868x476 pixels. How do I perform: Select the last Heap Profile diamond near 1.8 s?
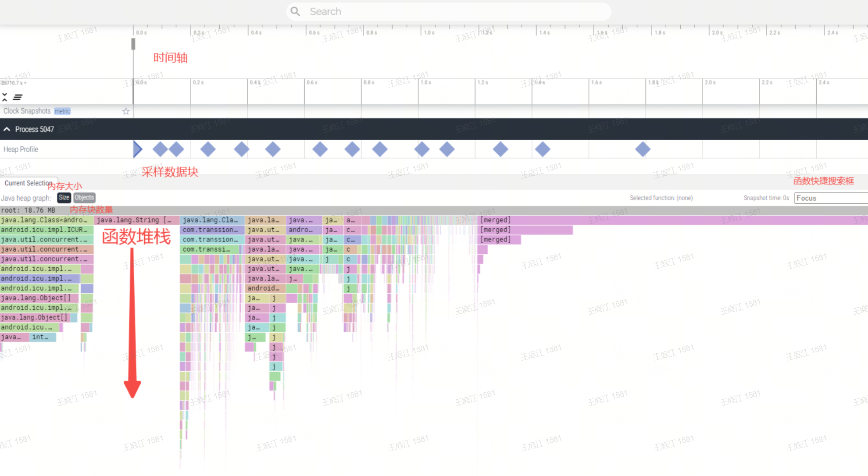(643, 149)
